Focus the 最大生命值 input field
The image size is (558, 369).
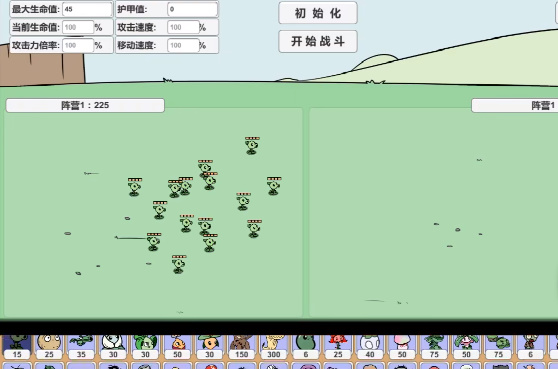coord(87,9)
